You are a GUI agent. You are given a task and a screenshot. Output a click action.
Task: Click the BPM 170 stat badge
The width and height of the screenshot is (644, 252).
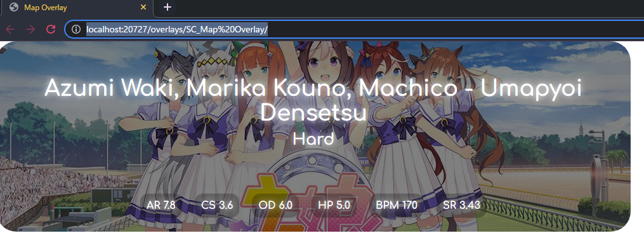tap(397, 205)
